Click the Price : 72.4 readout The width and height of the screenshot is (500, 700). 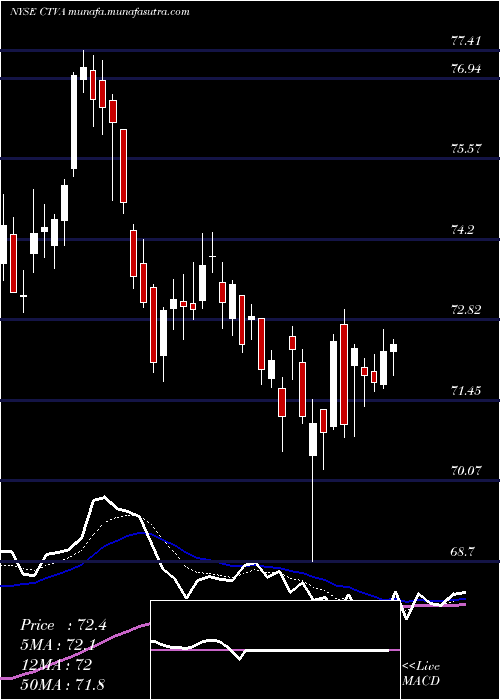(x=63, y=625)
